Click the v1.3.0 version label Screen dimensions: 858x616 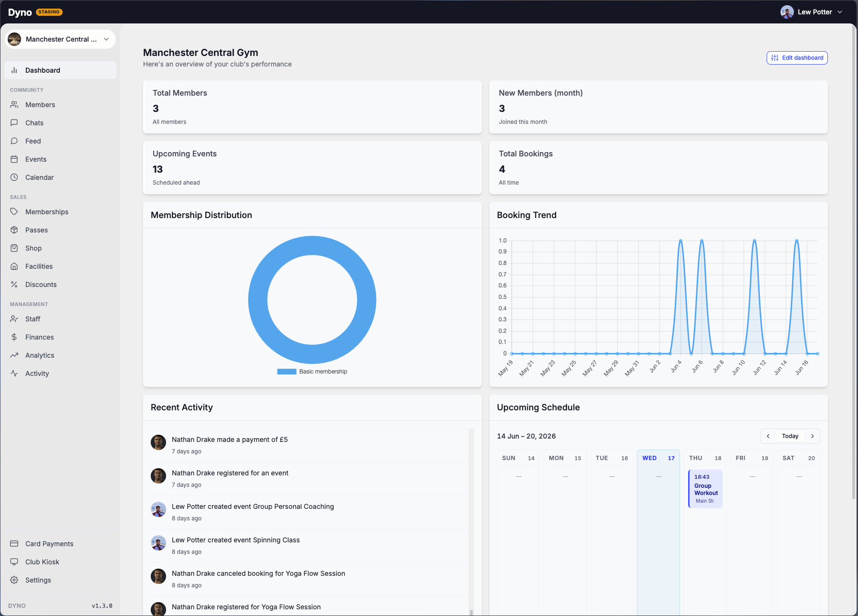coord(102,606)
